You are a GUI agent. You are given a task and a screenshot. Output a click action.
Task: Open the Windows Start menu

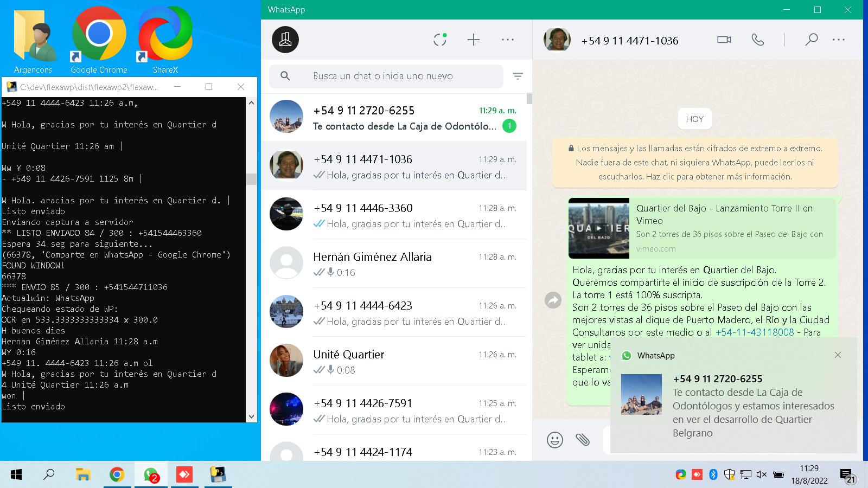[16, 475]
